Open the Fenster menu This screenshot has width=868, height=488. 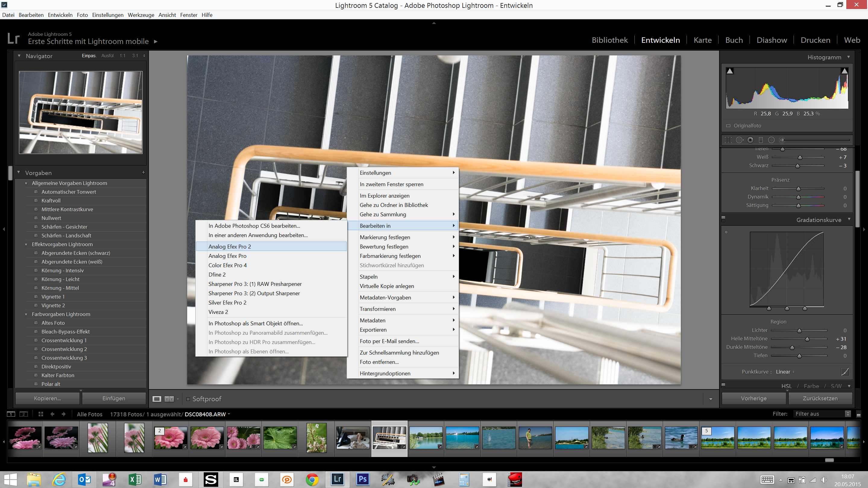tap(189, 15)
